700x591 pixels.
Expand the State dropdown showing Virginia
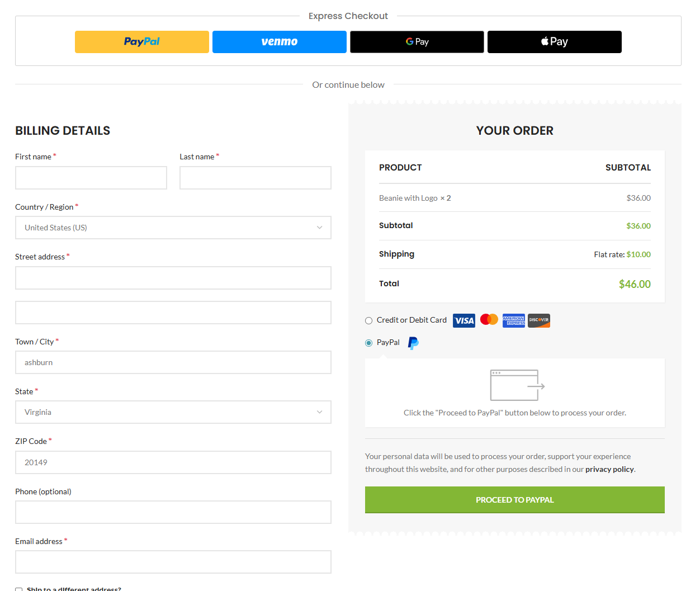[x=173, y=412]
